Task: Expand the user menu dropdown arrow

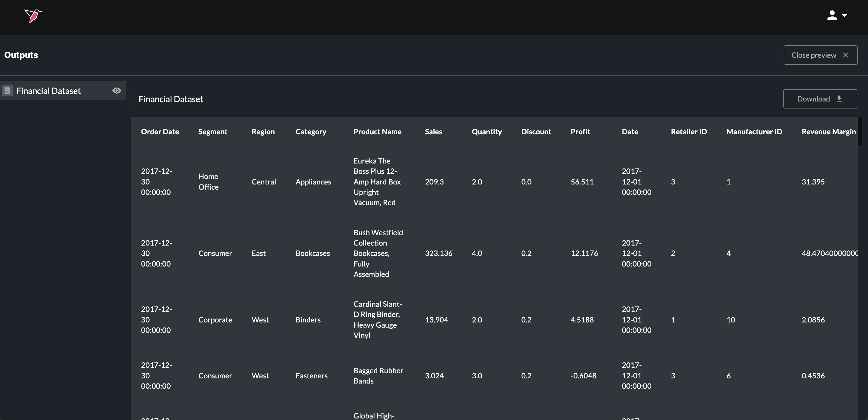Action: [844, 15]
